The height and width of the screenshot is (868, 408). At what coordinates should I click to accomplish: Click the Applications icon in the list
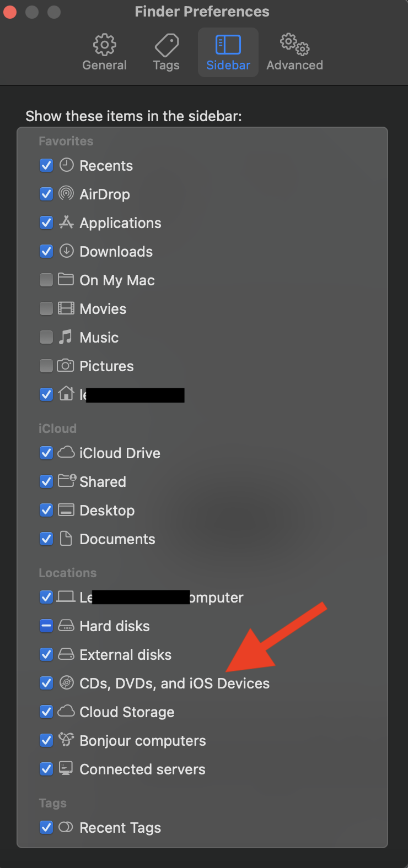pos(66,223)
